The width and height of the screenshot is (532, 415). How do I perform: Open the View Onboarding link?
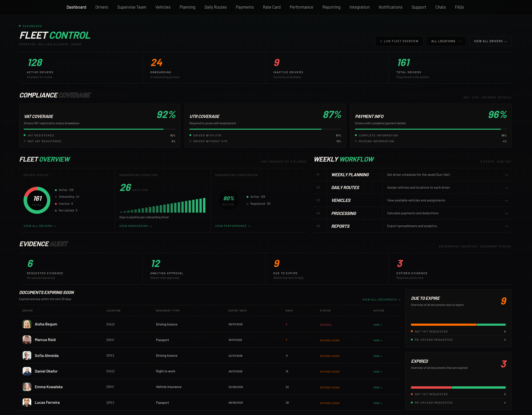tap(135, 226)
